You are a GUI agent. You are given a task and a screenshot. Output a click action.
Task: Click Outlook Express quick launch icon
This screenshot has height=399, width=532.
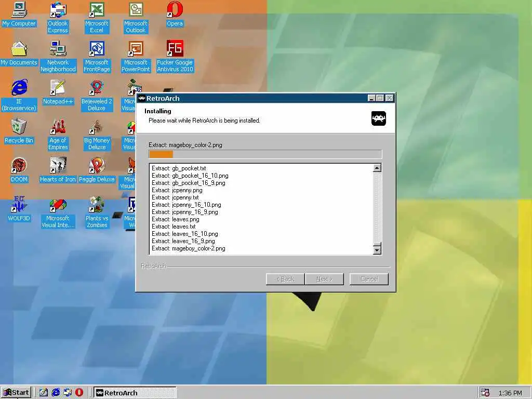68,393
